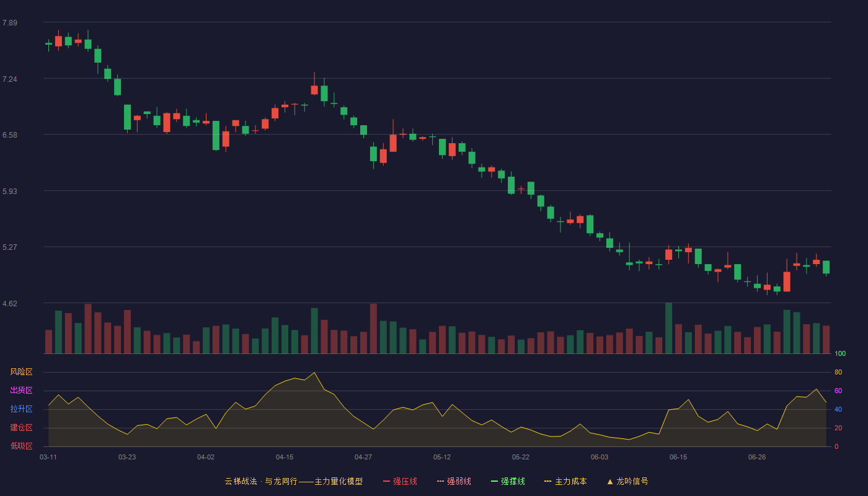Toggle the 强弱线 legend item
Viewport: 868px width, 496px height.
click(454, 481)
